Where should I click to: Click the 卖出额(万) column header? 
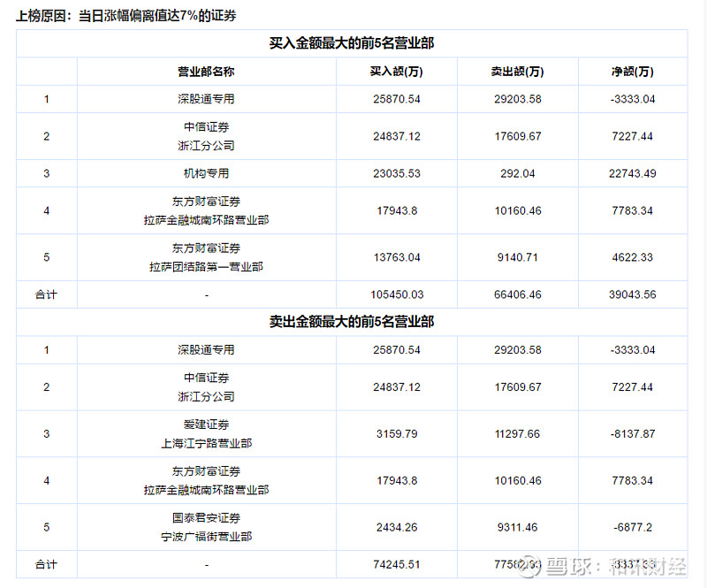pyautogui.click(x=517, y=72)
